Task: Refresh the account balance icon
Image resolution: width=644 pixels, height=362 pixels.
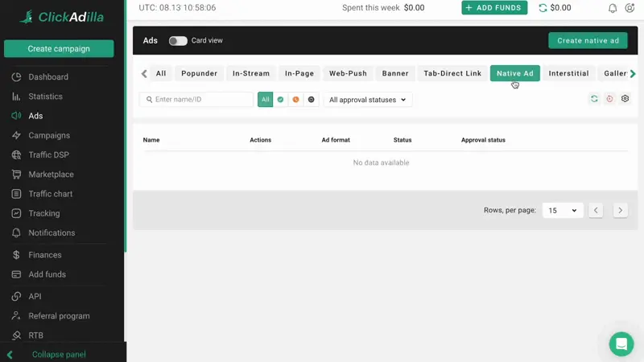Action: [543, 8]
